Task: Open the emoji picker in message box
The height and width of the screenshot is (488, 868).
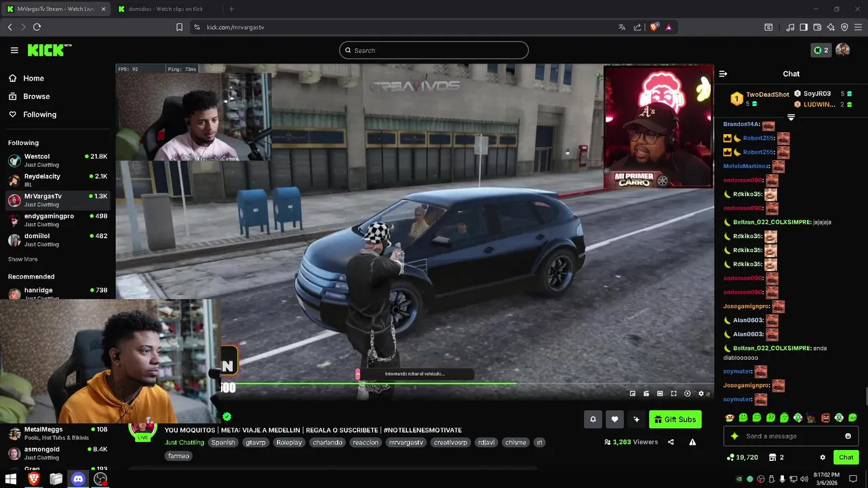Action: [x=848, y=436]
